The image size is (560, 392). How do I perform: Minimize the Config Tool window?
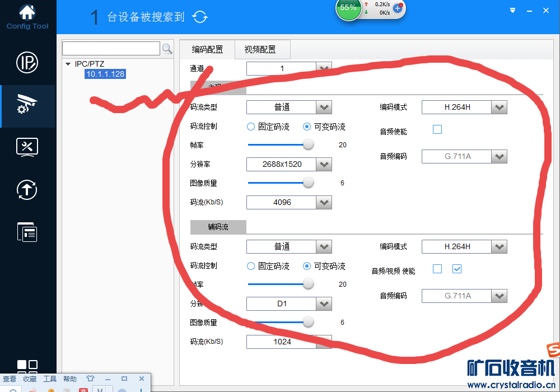pos(529,11)
